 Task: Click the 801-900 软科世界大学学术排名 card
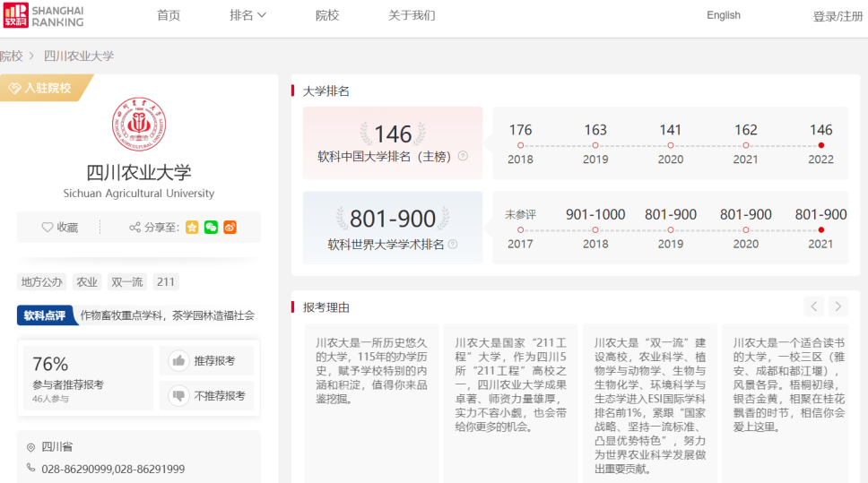pyautogui.click(x=393, y=228)
